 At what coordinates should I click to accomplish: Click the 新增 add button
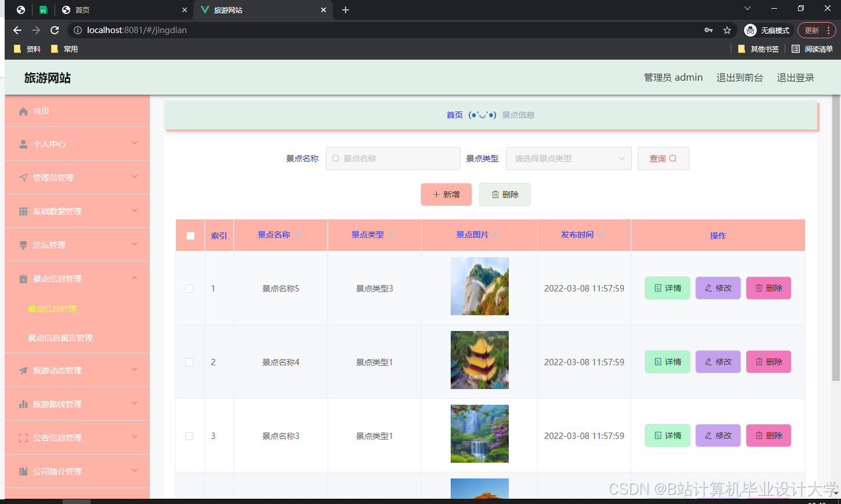tap(446, 195)
